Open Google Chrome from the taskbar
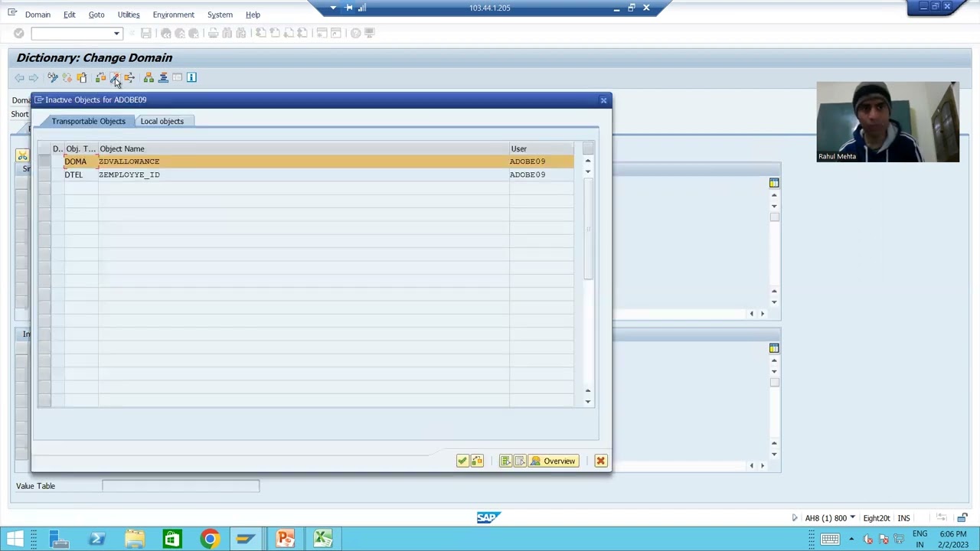This screenshot has width=980, height=551. 209,539
